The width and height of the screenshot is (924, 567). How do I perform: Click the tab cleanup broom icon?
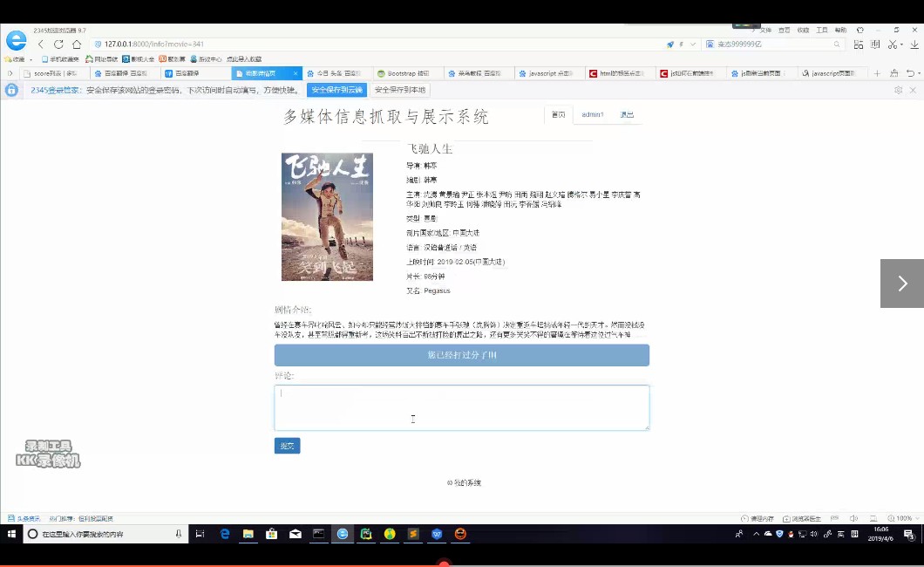(894, 73)
